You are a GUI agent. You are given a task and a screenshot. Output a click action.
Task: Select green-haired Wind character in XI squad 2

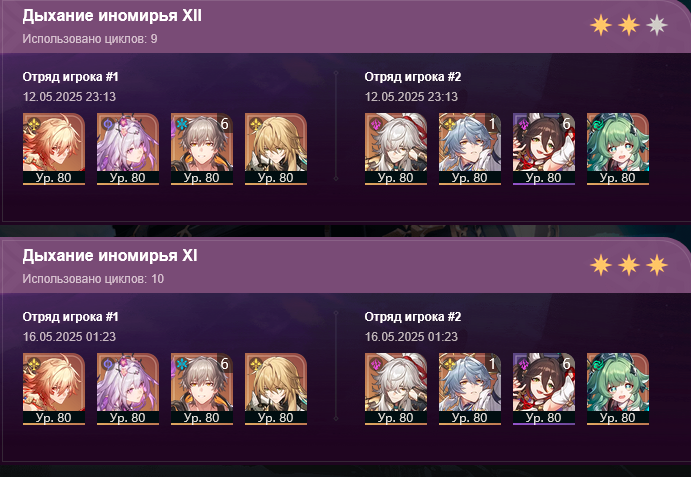618,389
